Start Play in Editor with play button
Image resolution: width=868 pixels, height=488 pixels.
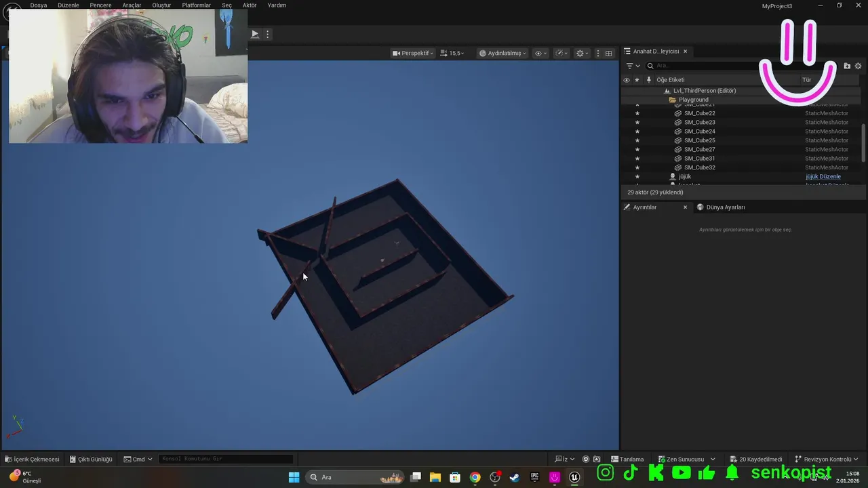click(255, 34)
